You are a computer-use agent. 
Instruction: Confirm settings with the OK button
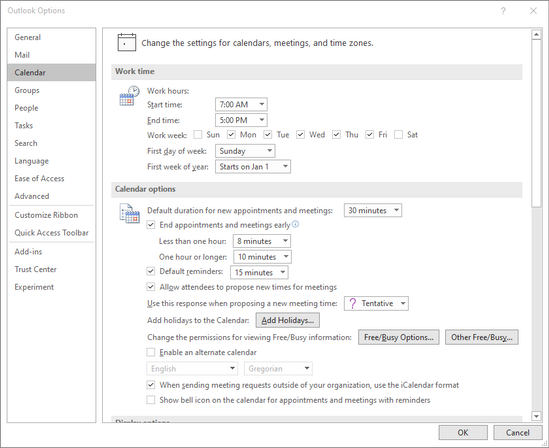[x=463, y=433]
